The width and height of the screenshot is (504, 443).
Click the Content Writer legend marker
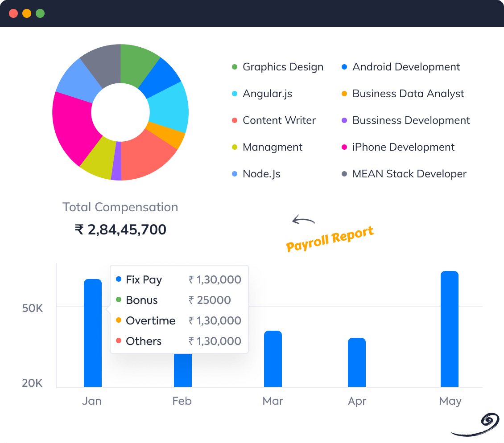point(234,120)
